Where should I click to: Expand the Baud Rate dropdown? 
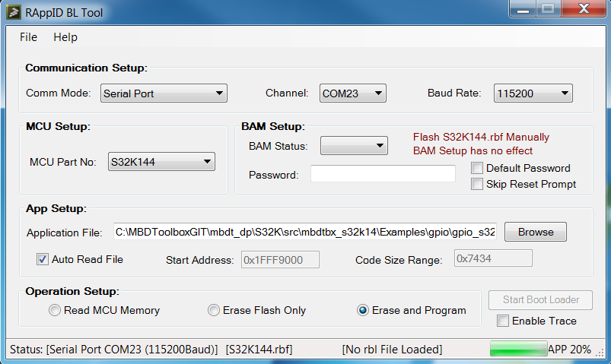(533, 93)
